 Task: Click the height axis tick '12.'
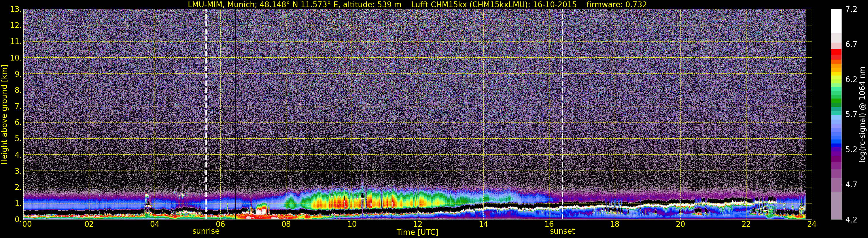click(16, 26)
